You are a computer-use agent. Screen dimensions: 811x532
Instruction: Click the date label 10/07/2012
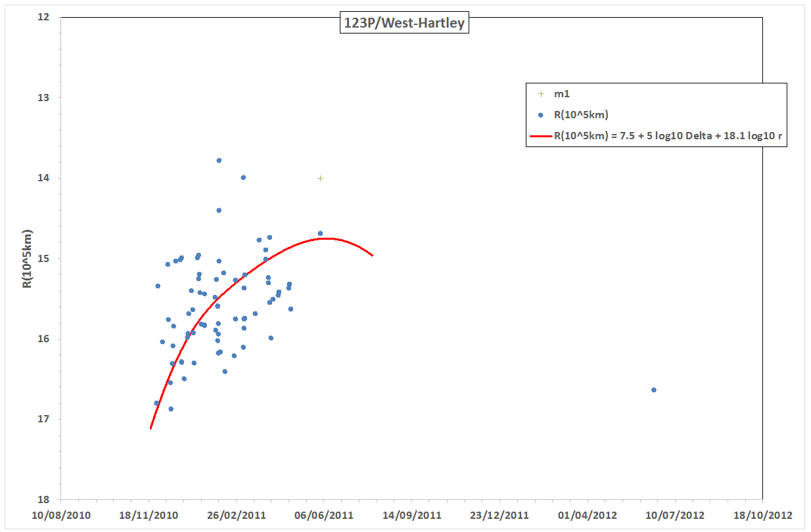point(675,516)
